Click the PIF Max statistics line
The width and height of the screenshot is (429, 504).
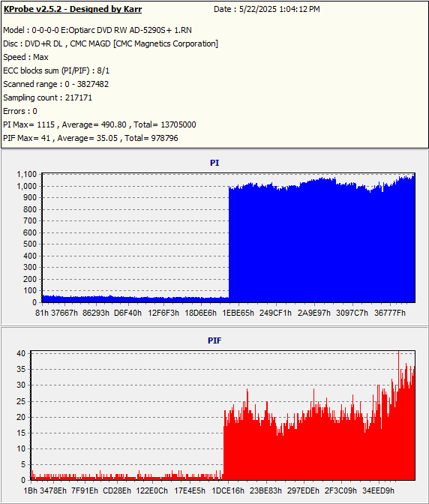[91, 138]
